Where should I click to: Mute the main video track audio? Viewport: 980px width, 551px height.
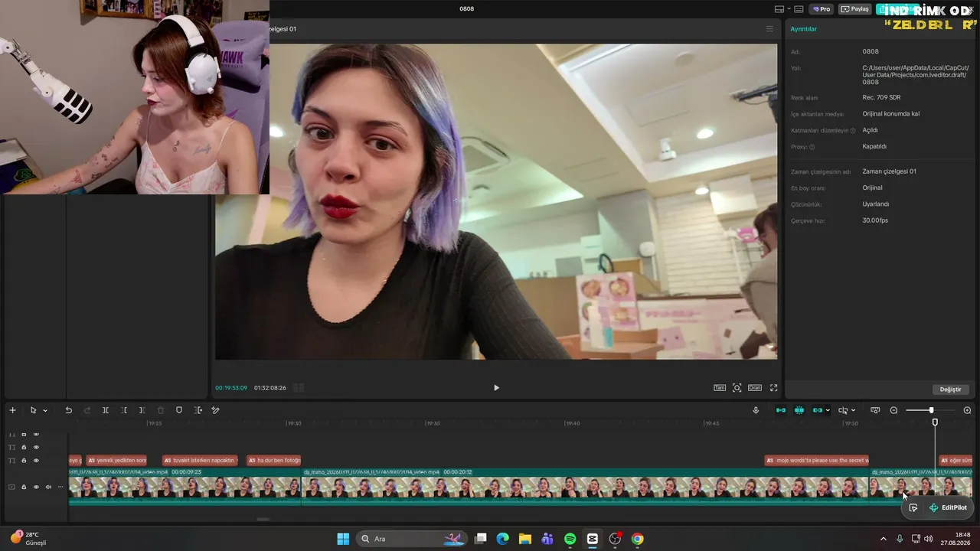[48, 487]
